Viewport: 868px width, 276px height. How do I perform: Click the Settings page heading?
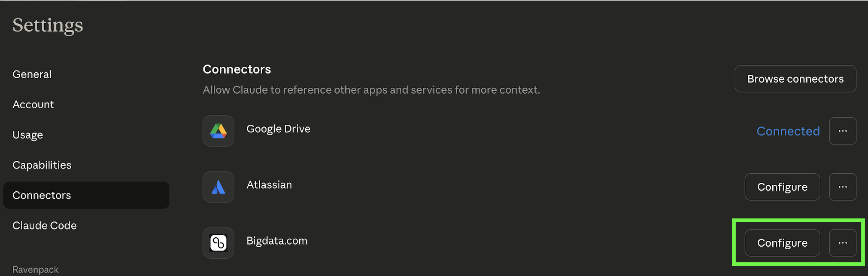point(48,25)
